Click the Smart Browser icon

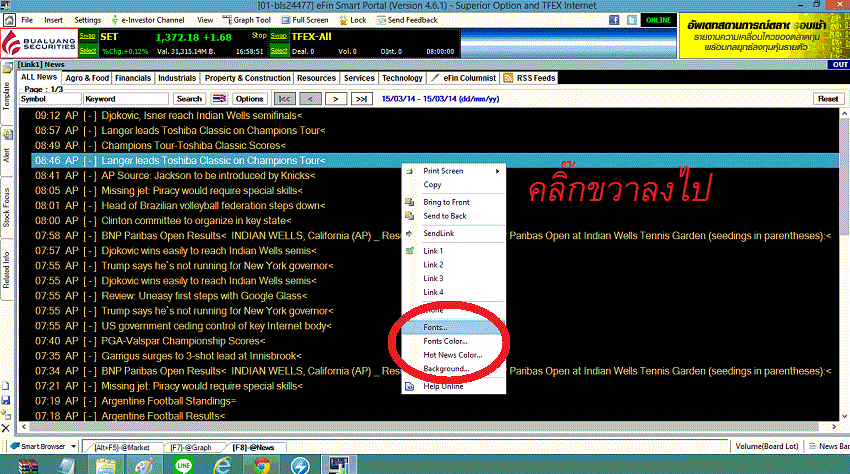[15, 446]
